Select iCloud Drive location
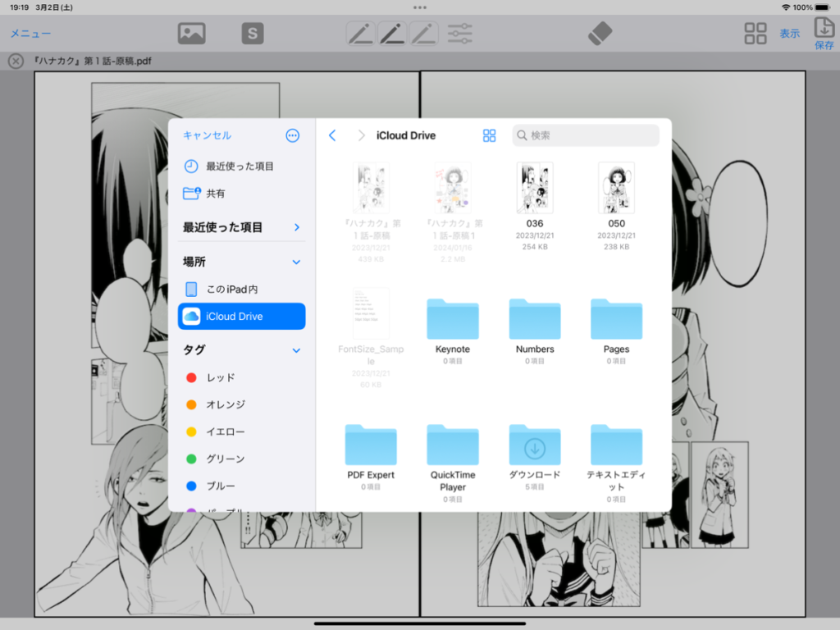Screen dimensions: 840x630 pos(242,316)
